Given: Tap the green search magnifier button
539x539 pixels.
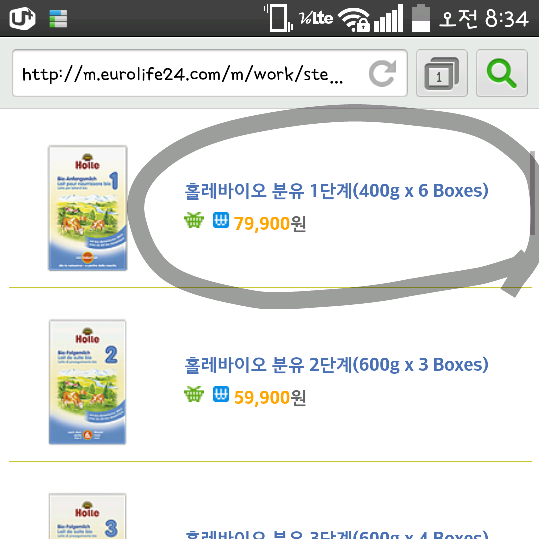Looking at the screenshot, I should coord(502,73).
